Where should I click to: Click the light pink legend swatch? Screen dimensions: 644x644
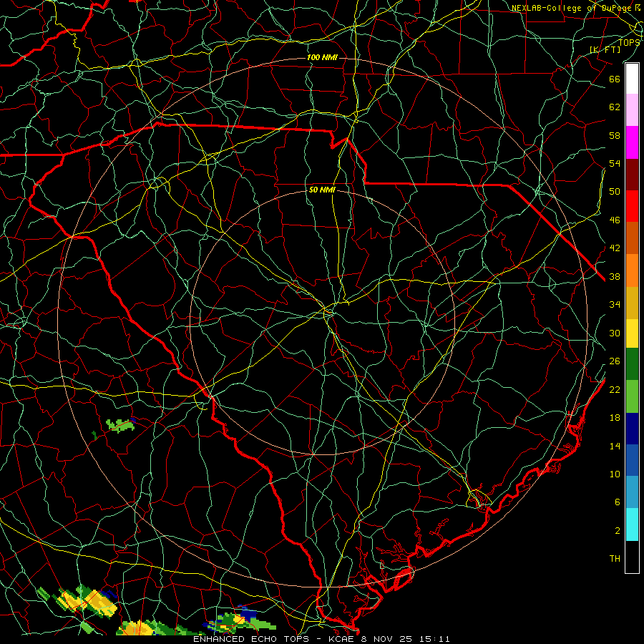tap(632, 109)
